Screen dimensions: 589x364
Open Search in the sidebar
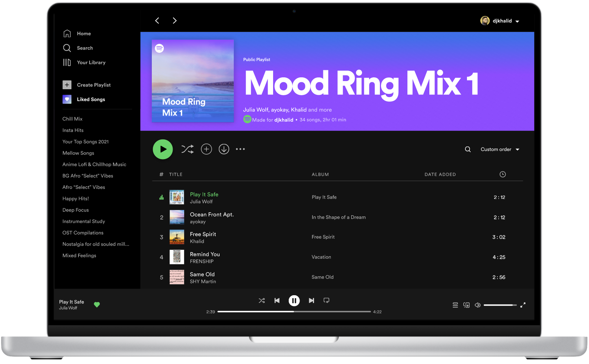78,48
